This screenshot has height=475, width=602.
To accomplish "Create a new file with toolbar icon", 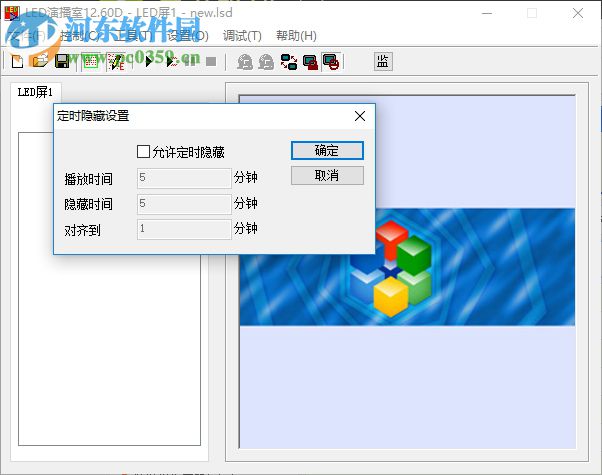I will [17, 61].
